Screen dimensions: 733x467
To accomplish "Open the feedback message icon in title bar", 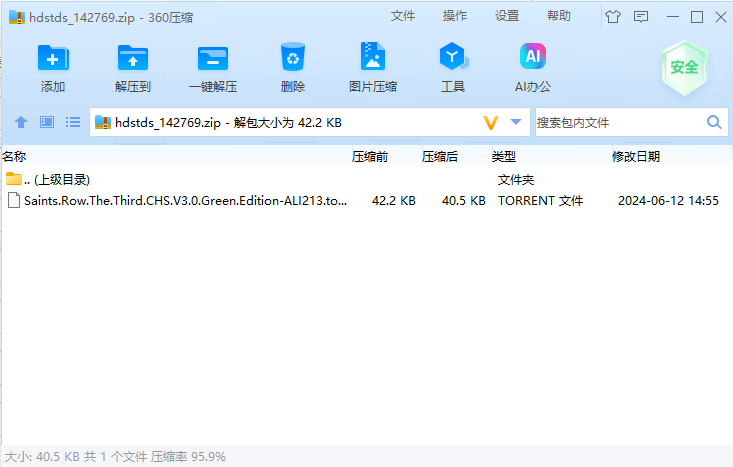I will pyautogui.click(x=641, y=17).
